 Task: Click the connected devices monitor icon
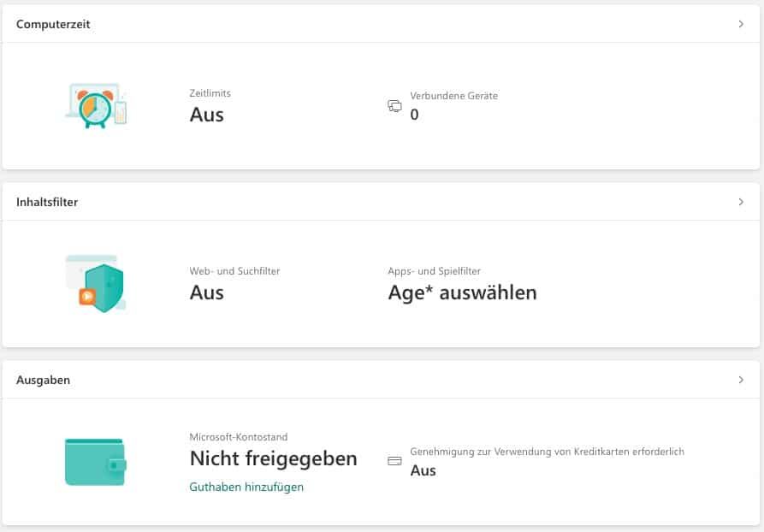pyautogui.click(x=394, y=106)
